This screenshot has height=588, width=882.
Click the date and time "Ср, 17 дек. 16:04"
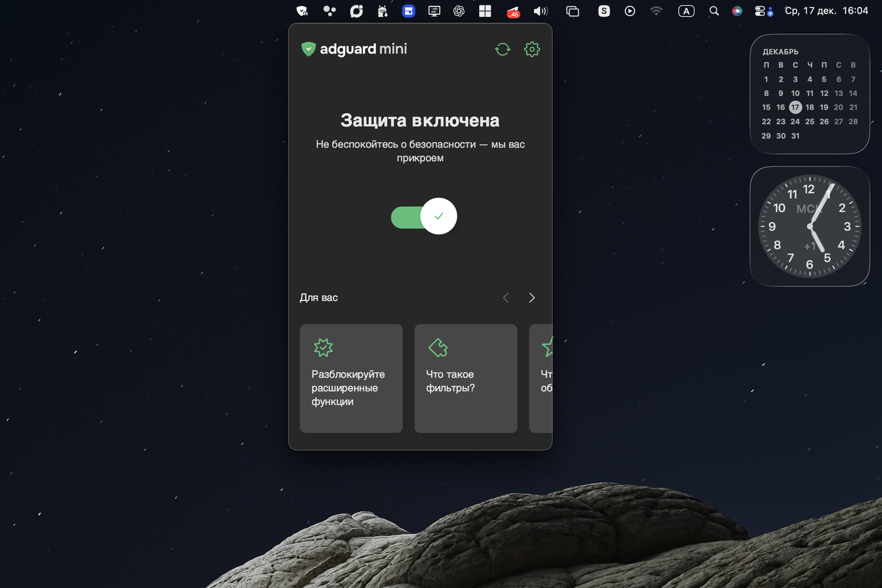[826, 11]
